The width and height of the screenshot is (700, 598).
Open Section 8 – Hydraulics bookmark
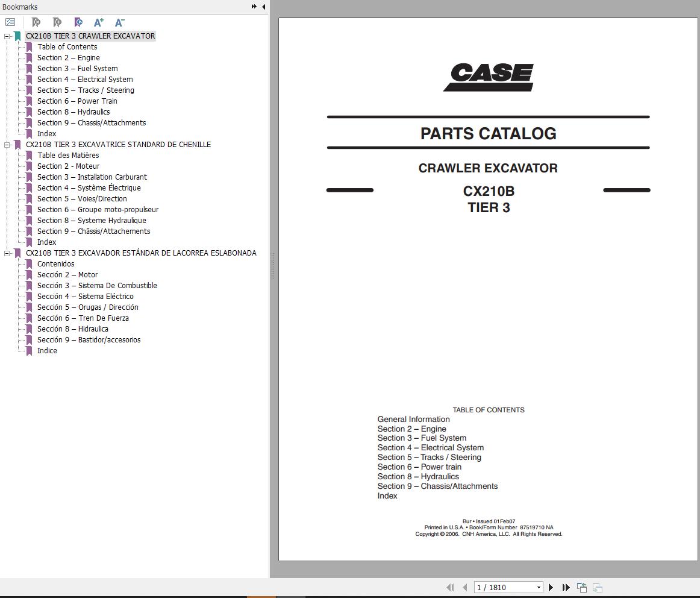(x=73, y=112)
